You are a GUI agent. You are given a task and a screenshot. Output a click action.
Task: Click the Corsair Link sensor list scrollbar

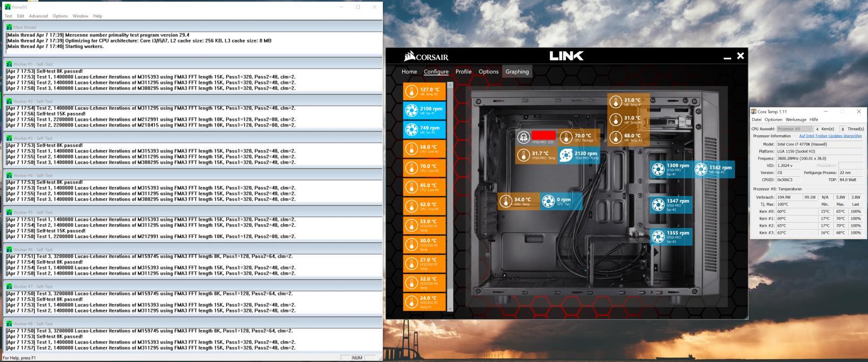pyautogui.click(x=450, y=197)
